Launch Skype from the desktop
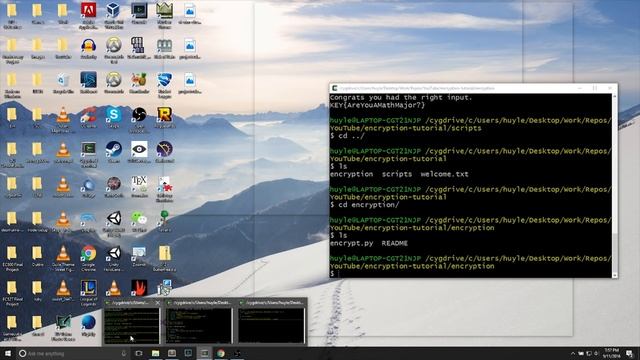This screenshot has height=360, width=640. pyautogui.click(x=113, y=118)
